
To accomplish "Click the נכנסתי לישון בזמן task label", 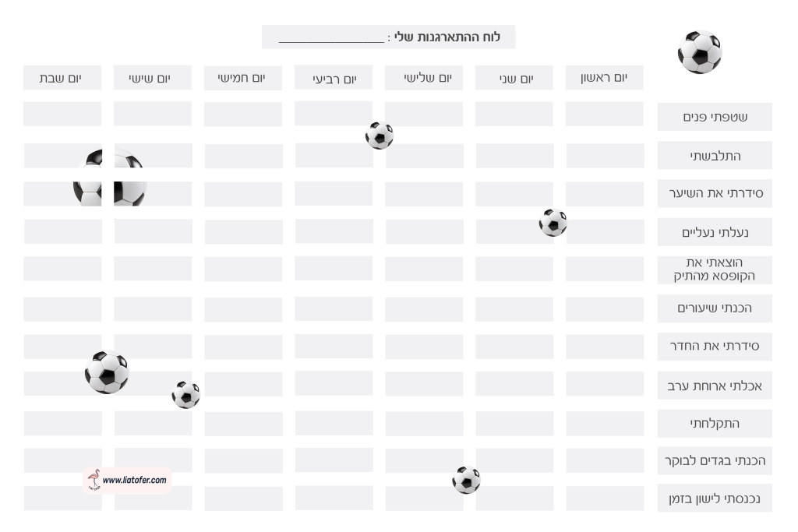I will [x=715, y=499].
